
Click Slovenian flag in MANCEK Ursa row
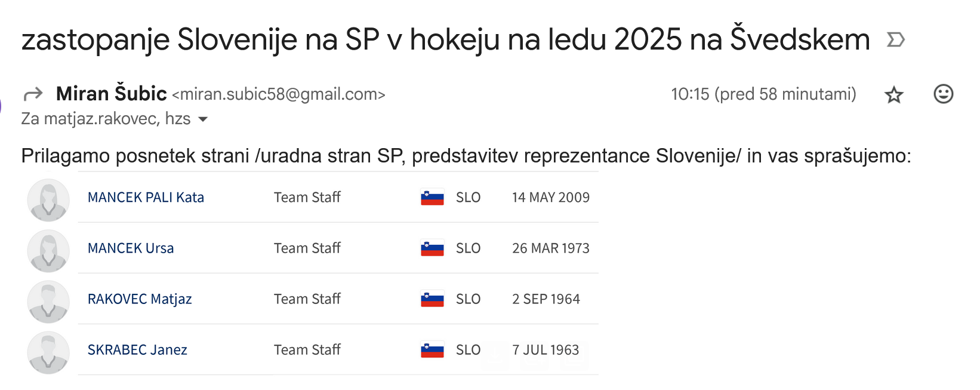pos(432,248)
